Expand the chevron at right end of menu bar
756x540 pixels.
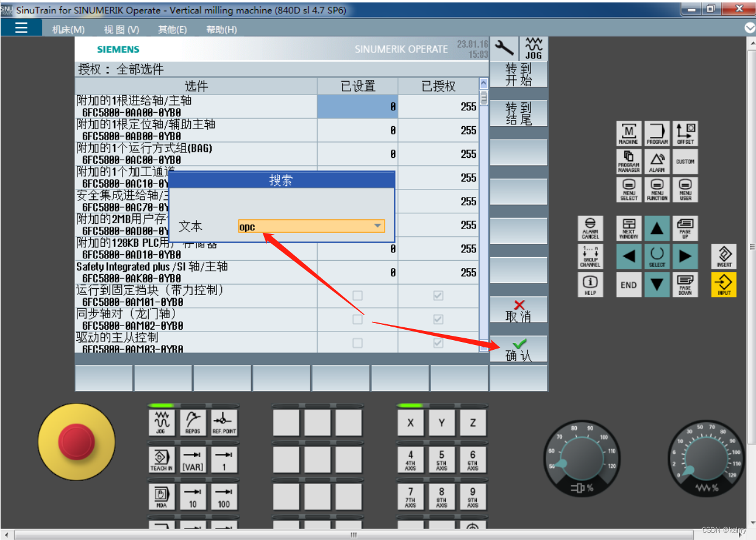click(x=749, y=28)
